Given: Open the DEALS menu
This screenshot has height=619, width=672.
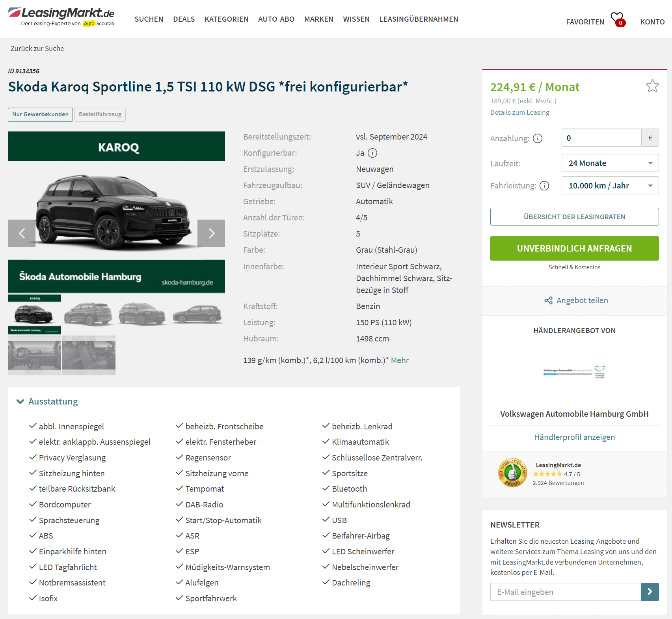Looking at the screenshot, I should [184, 19].
